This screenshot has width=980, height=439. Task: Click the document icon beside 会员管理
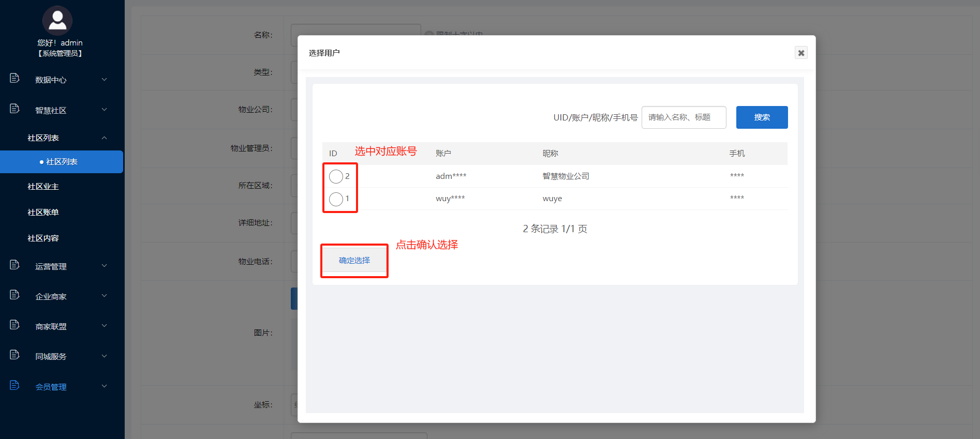14,385
